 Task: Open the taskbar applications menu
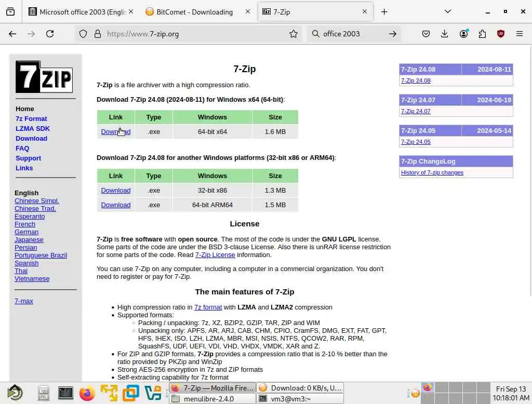15,393
